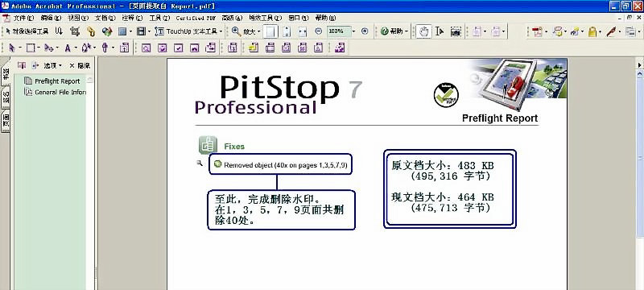Open the 高级 (Advanced) menu

point(232,18)
